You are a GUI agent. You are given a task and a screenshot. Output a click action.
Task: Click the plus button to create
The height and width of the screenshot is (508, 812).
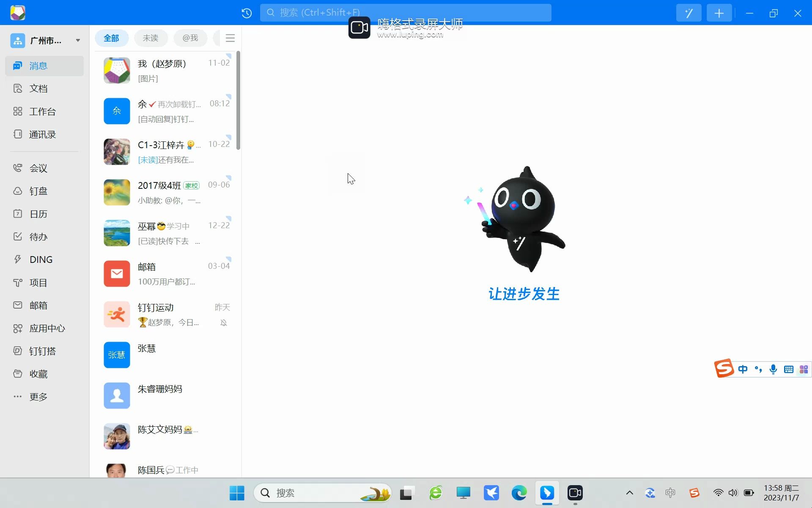click(719, 13)
